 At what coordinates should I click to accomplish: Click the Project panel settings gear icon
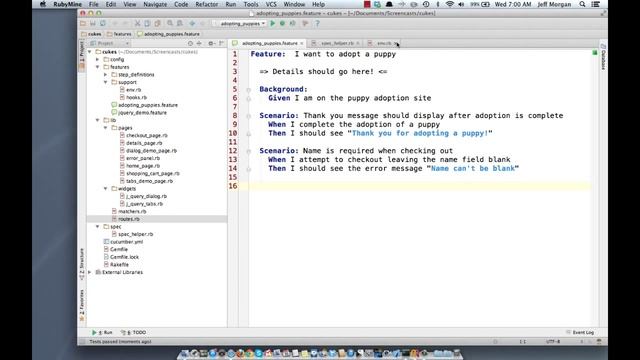pyautogui.click(x=211, y=43)
